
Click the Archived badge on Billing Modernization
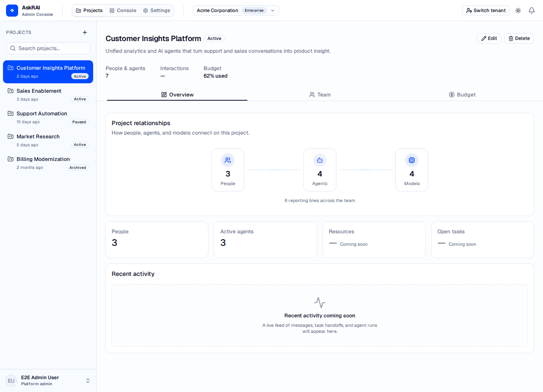[78, 168]
